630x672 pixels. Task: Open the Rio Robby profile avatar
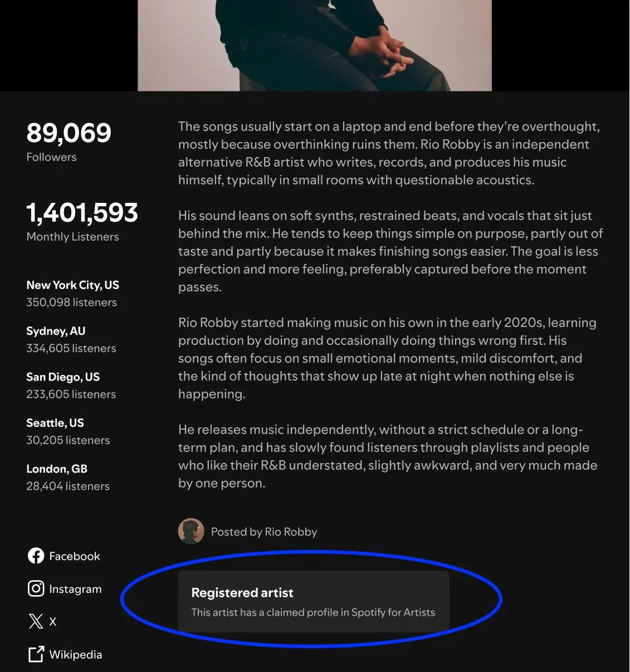tap(191, 531)
